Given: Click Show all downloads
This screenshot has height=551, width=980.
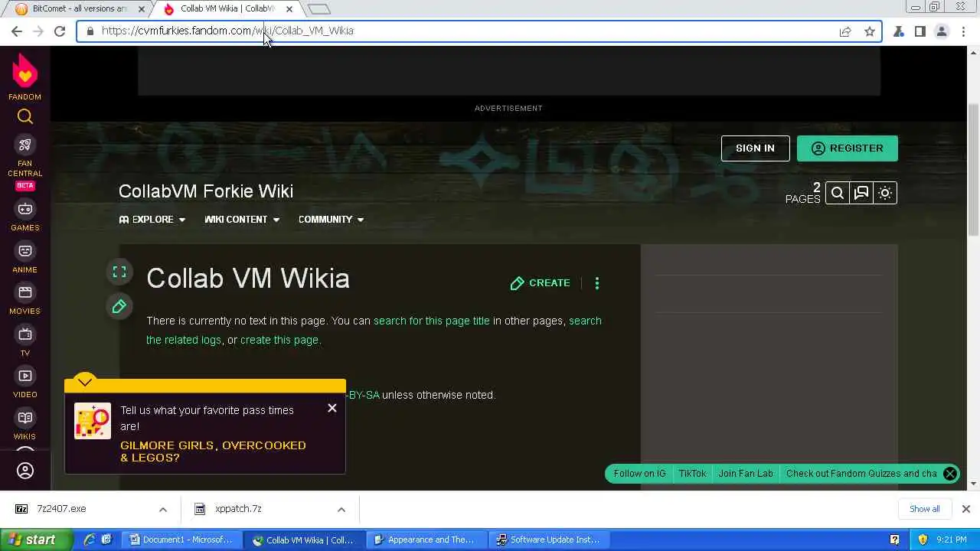Looking at the screenshot, I should 924,509.
